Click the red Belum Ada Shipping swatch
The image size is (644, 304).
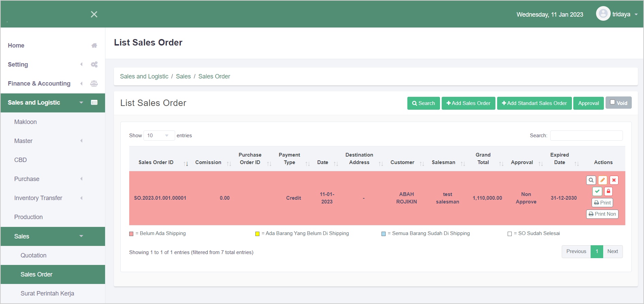coord(131,234)
